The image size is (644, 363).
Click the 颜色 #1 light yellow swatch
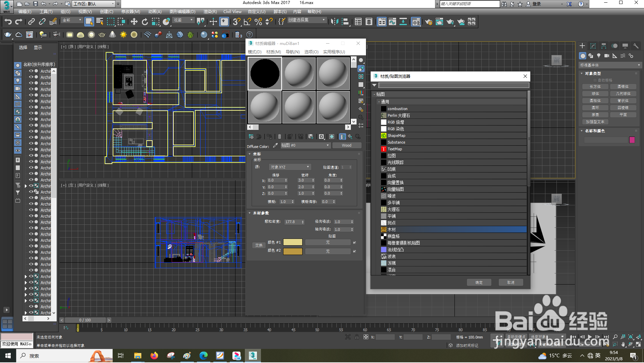click(x=293, y=242)
